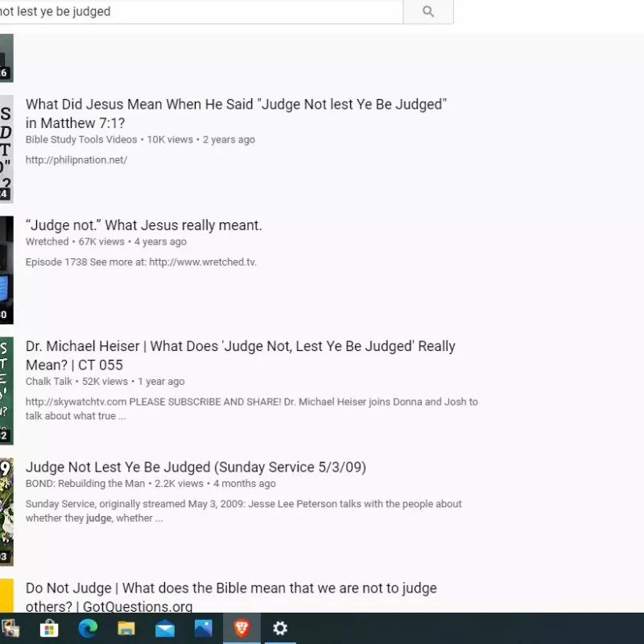Image resolution: width=644 pixels, height=644 pixels.
Task: Click the Sunday Service video thumbnail
Action: pyautogui.click(x=6, y=511)
